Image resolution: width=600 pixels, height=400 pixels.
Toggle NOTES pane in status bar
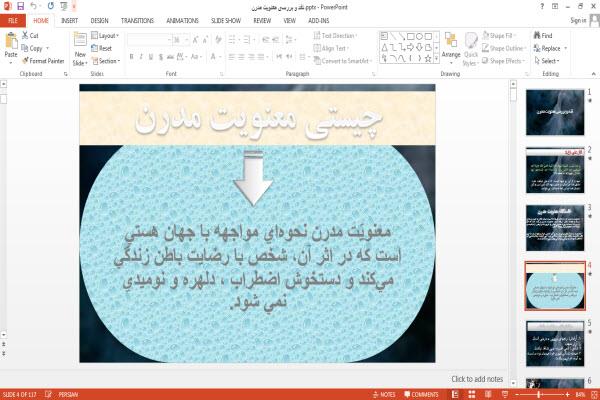pos(384,394)
